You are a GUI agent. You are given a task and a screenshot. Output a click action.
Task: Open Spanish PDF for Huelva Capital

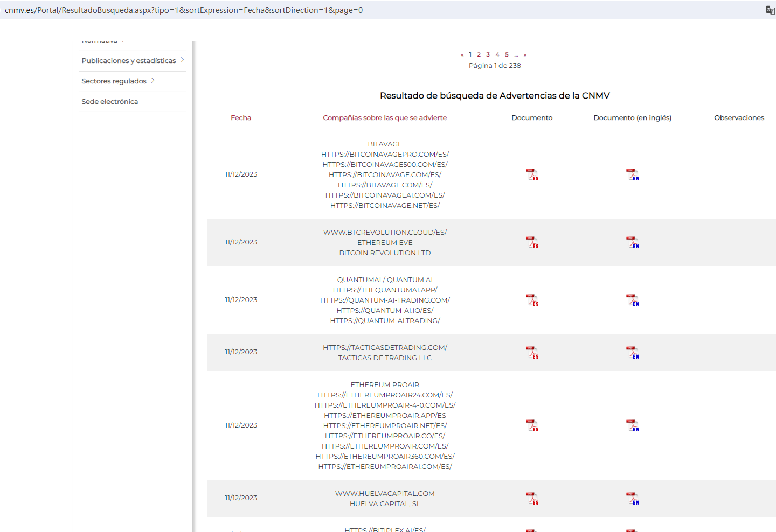click(532, 498)
